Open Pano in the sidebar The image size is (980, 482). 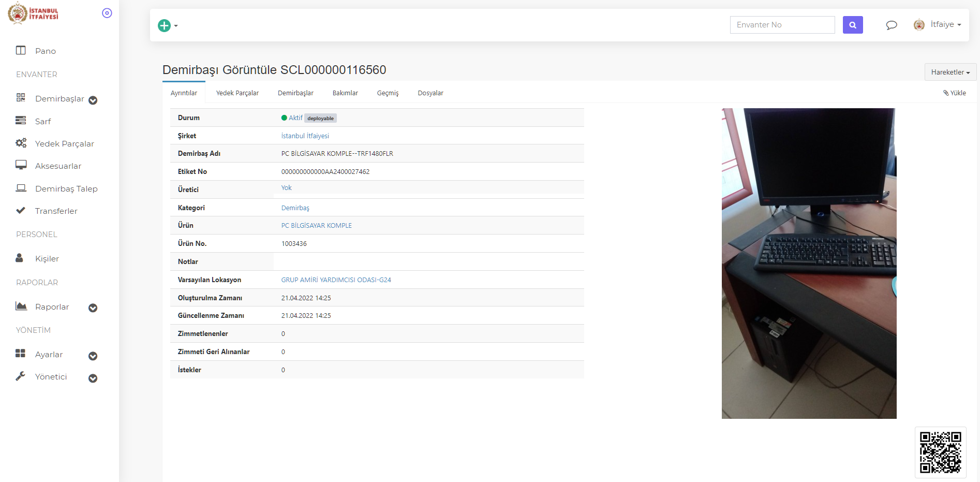46,51
